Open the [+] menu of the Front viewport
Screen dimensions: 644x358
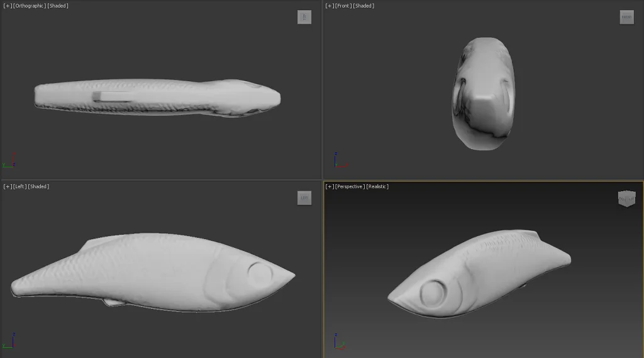[330, 6]
